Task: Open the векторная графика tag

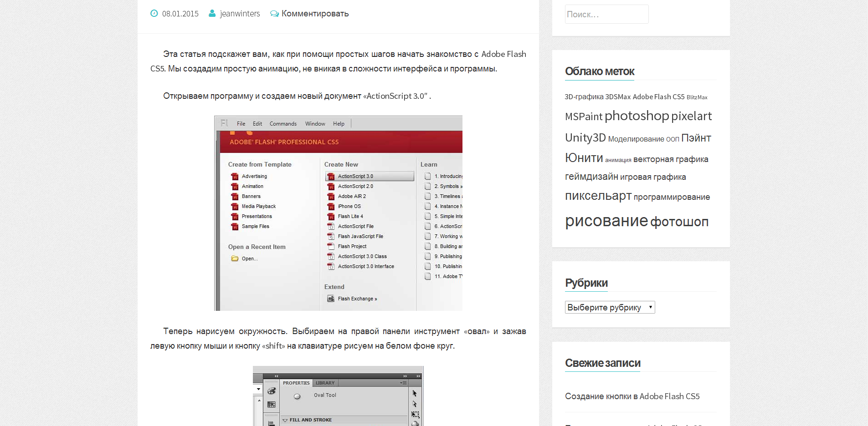Action: click(670, 159)
